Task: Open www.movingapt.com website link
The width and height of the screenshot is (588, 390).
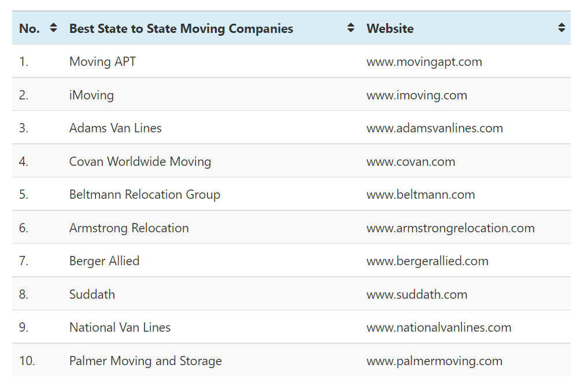Action: pyautogui.click(x=424, y=62)
